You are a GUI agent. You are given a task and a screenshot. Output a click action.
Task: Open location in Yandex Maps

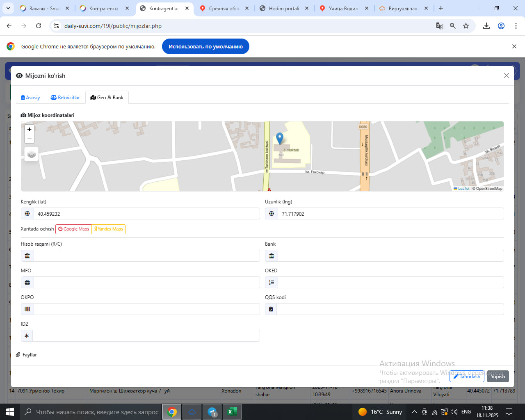tap(109, 229)
